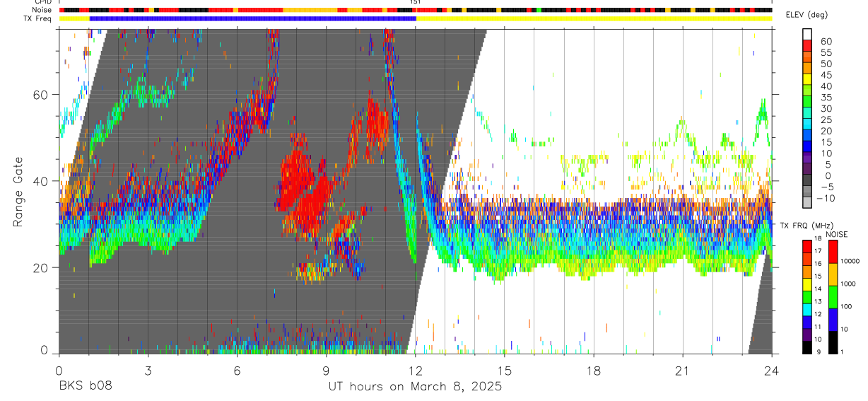Click the '100' value in the NOISE legend

pyautogui.click(x=847, y=307)
